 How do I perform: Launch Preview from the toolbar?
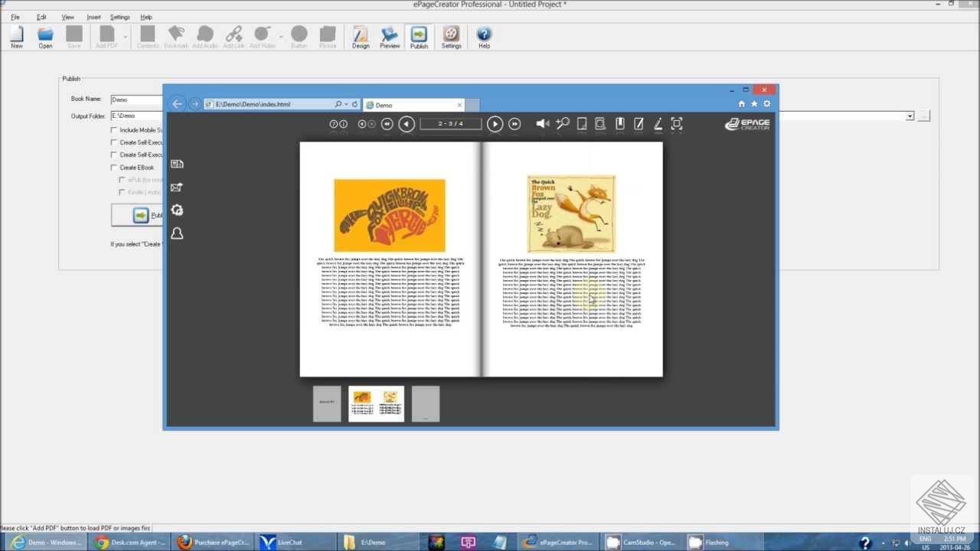point(390,37)
